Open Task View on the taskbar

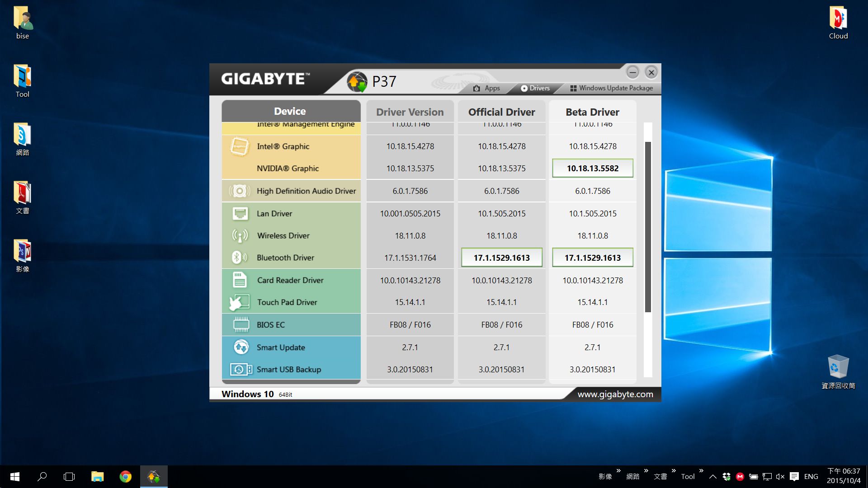pos(69,477)
